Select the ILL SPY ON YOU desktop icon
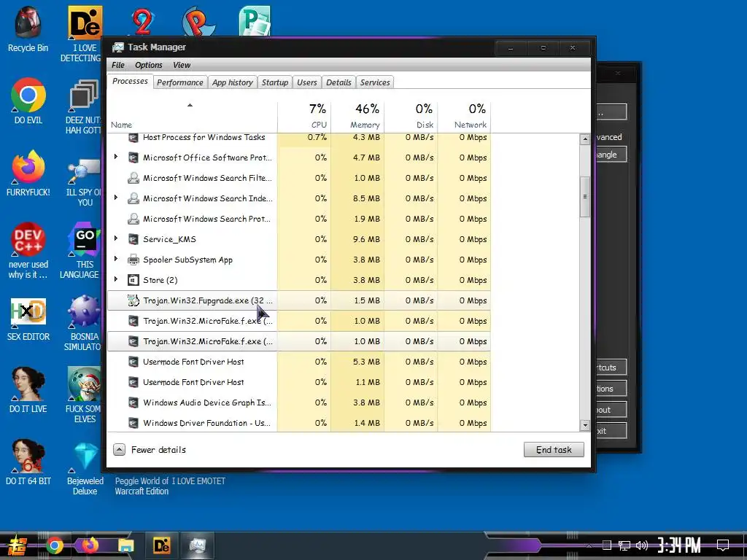This screenshot has width=747, height=560. point(83,183)
